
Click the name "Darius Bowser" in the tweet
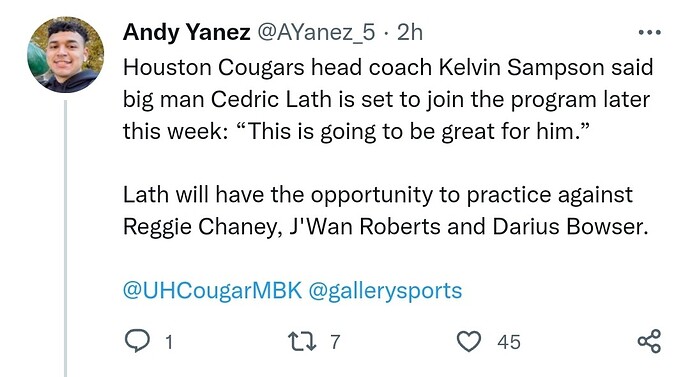click(570, 227)
